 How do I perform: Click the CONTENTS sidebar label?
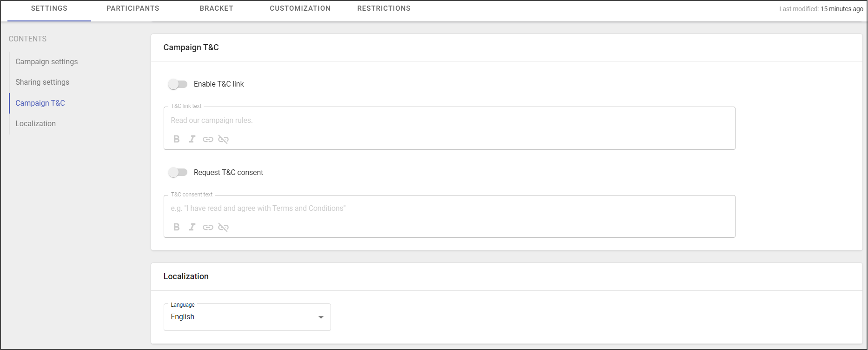(x=27, y=39)
